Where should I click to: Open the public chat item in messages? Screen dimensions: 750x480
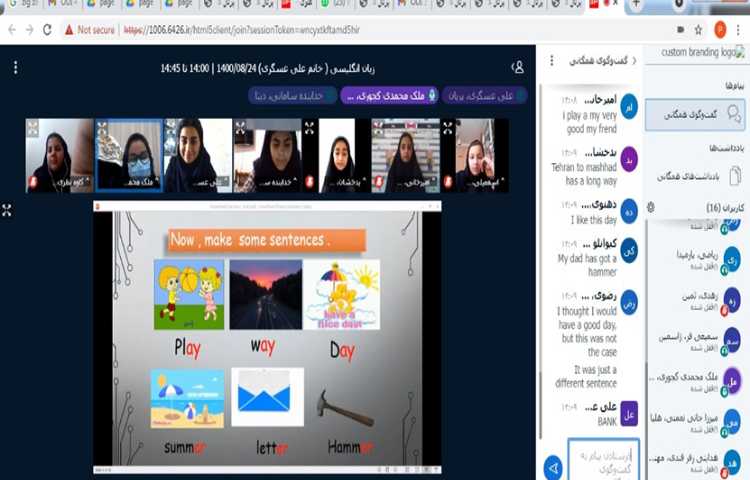695,115
